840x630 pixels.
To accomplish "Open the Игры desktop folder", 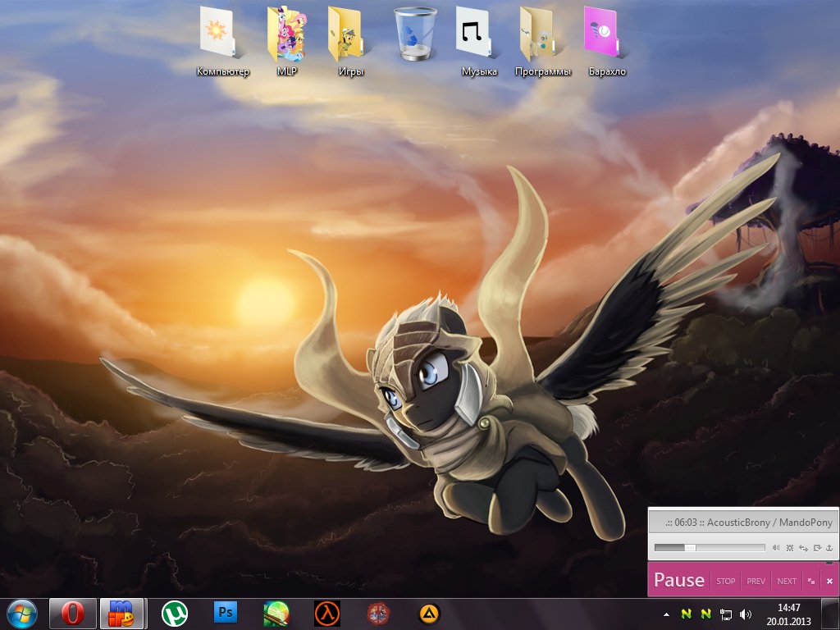I will [350, 41].
